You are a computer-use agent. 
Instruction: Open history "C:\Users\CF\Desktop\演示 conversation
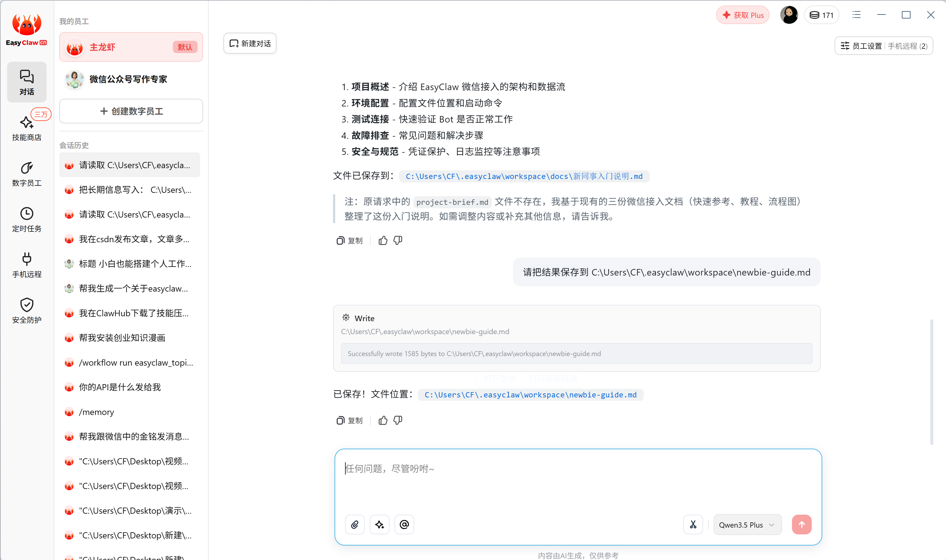pos(130,511)
